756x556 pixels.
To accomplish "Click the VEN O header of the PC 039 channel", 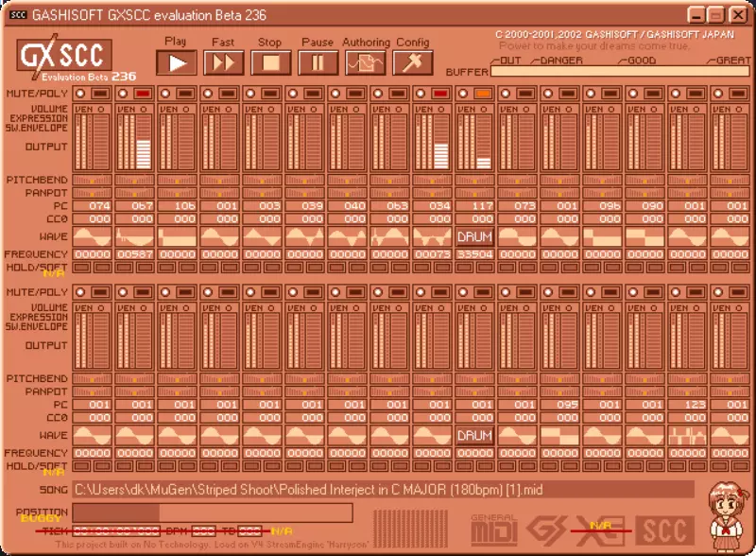I will click(x=304, y=110).
